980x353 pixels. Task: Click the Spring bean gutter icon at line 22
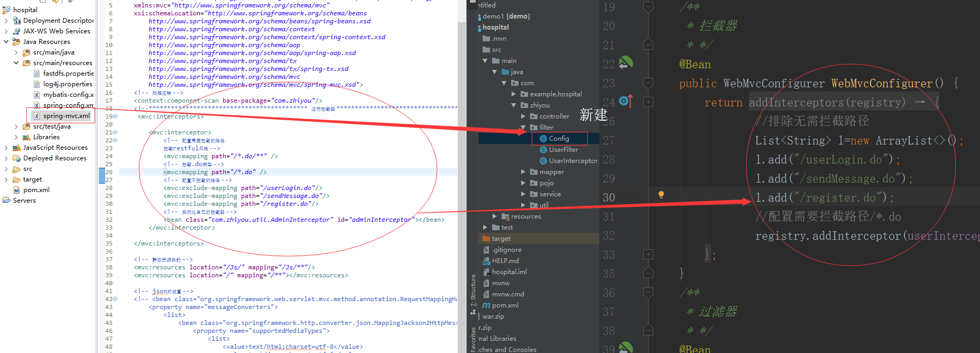(626, 63)
